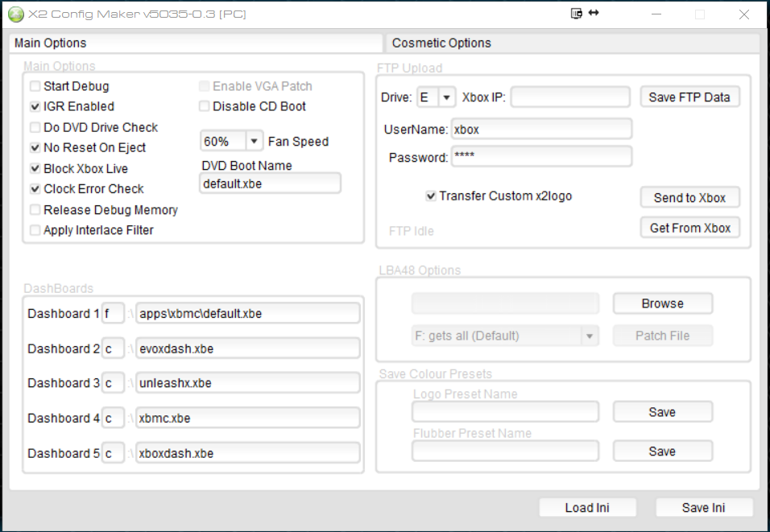Click the remote session icon in title bar

[x=577, y=13]
